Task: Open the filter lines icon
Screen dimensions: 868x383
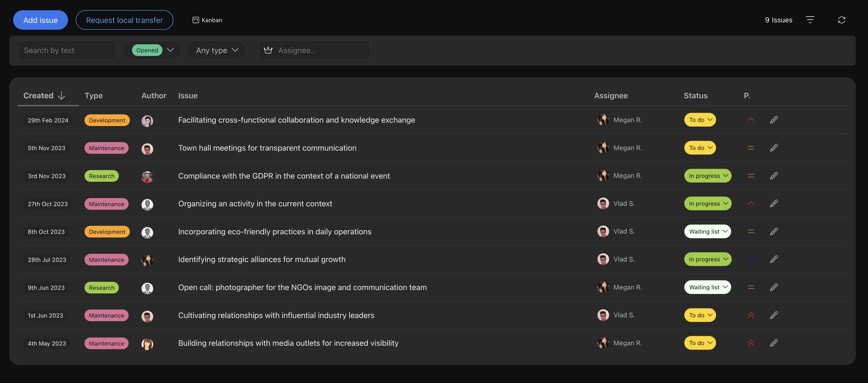Action: pos(810,20)
